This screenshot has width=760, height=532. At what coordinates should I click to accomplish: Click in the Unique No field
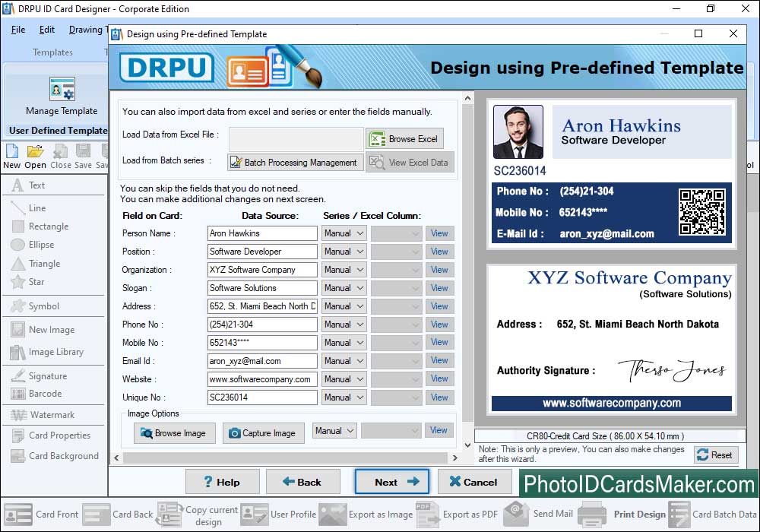pos(262,397)
